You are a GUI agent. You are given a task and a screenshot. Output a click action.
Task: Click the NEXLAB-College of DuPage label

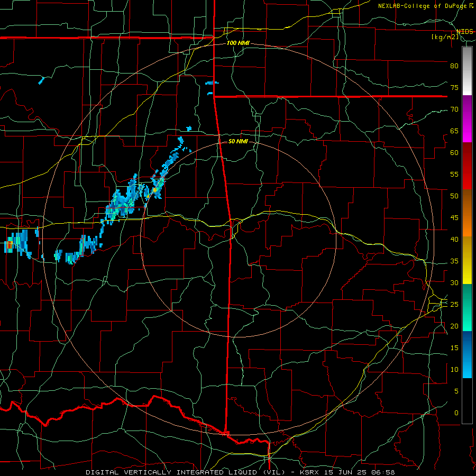tap(422, 6)
